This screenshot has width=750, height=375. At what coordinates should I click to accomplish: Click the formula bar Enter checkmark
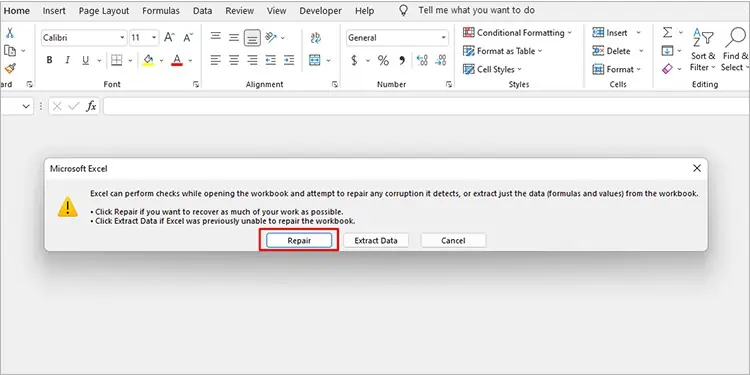[74, 106]
